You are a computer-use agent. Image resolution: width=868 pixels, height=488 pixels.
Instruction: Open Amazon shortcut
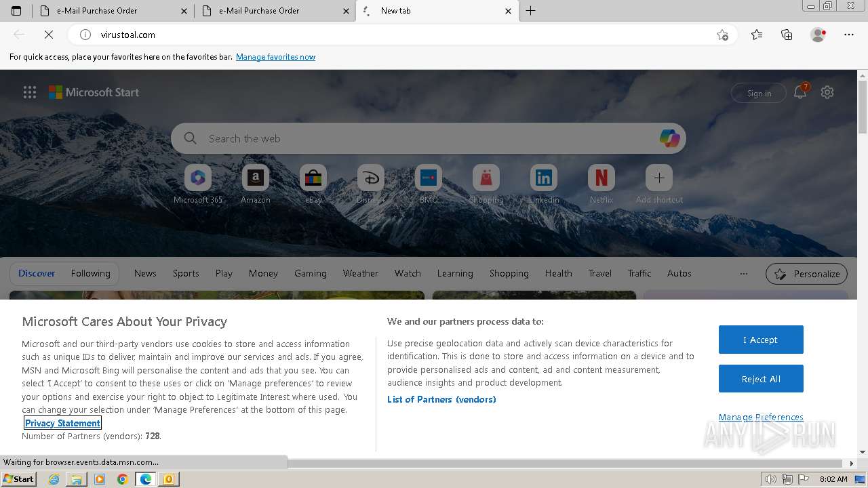[x=256, y=184]
